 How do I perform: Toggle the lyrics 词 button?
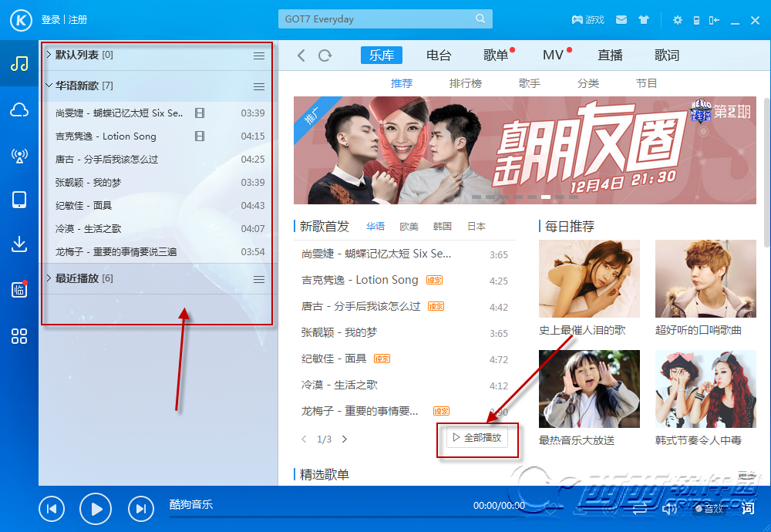(x=748, y=508)
